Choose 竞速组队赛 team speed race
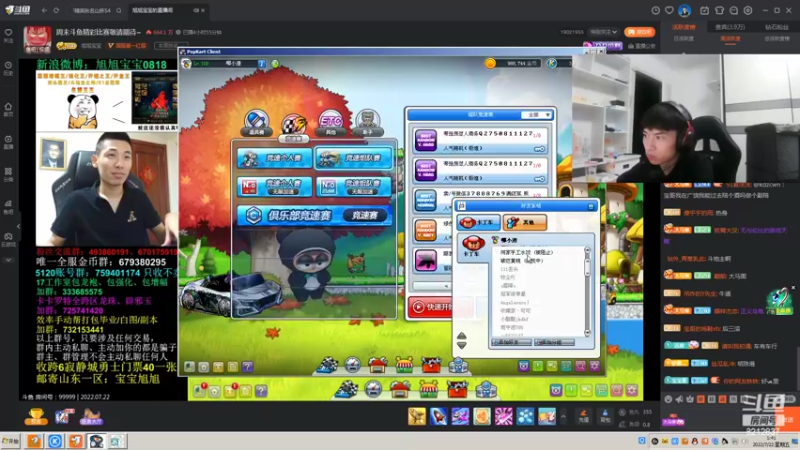The height and width of the screenshot is (450, 800). 354,158
